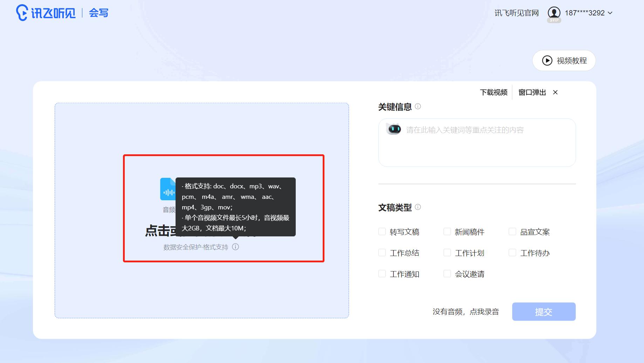Click the 提交 submit button
Screen dimensions: 644x363
click(x=543, y=311)
